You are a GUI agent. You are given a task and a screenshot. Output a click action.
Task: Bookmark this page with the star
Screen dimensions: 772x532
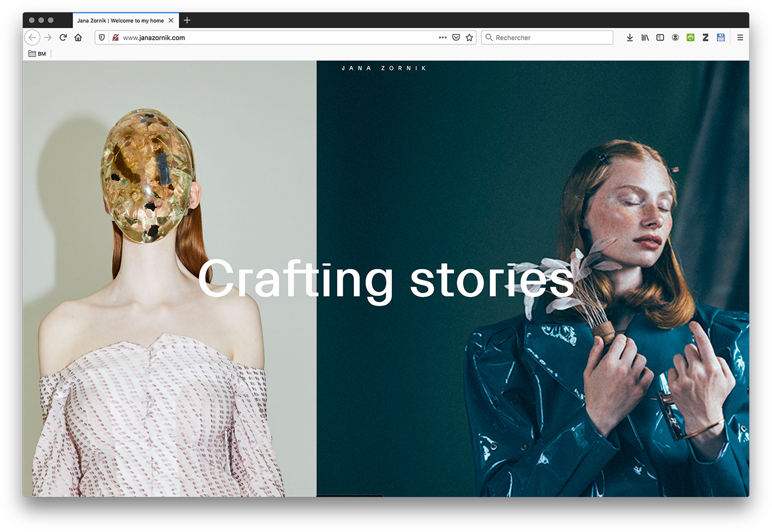469,38
